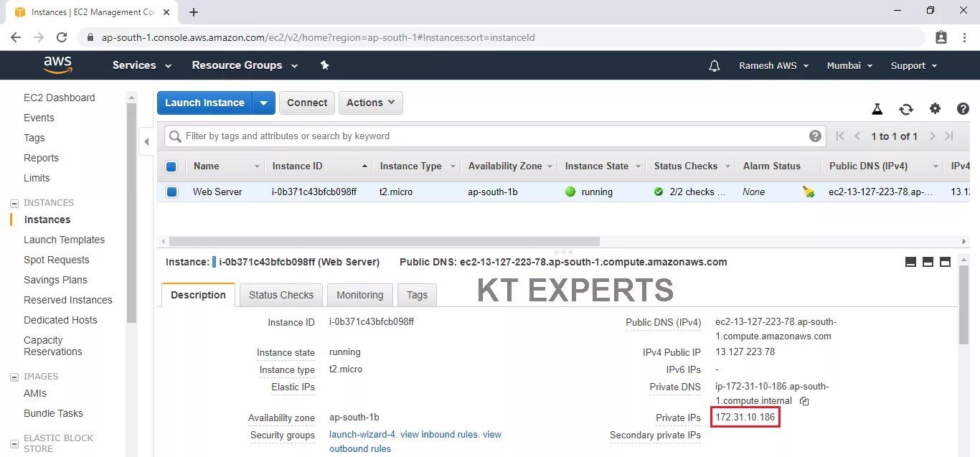Open the Chrome menu three dots
980x457 pixels.
click(964, 37)
